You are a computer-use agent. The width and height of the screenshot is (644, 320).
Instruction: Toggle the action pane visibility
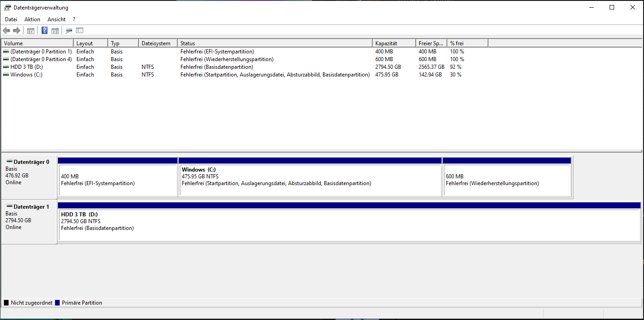click(55, 30)
